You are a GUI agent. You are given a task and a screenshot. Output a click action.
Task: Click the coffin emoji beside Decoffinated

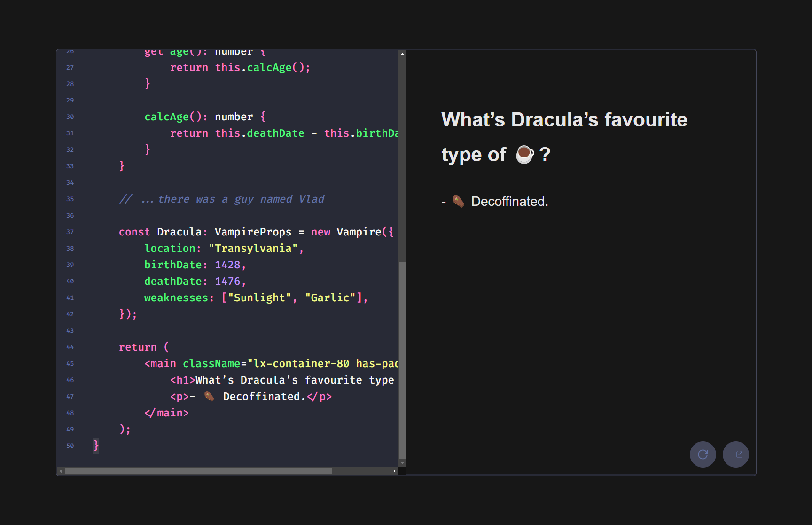point(457,201)
